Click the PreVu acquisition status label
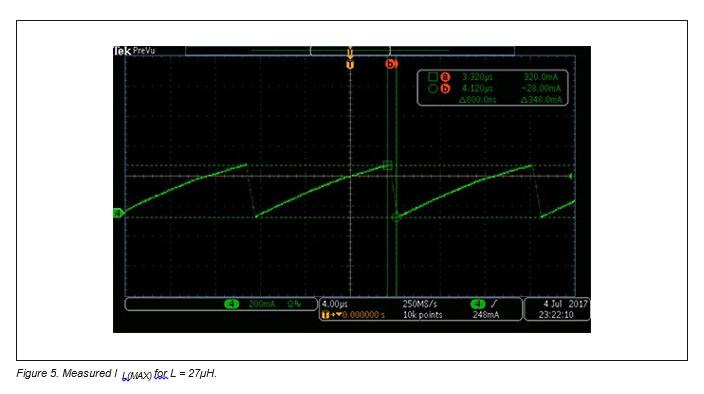The width and height of the screenshot is (704, 394). [x=144, y=51]
